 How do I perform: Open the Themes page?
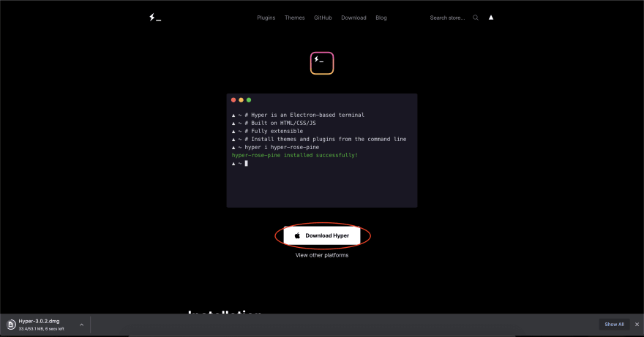pos(294,18)
